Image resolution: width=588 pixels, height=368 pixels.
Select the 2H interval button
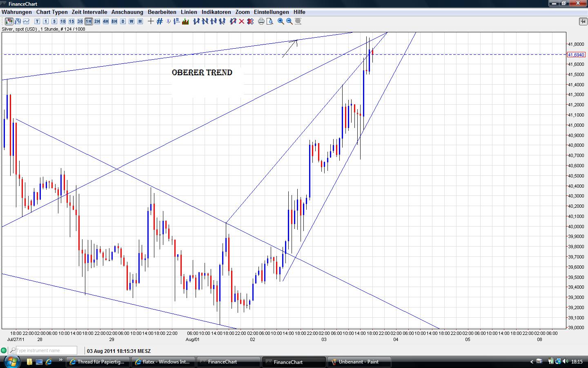[x=97, y=21]
